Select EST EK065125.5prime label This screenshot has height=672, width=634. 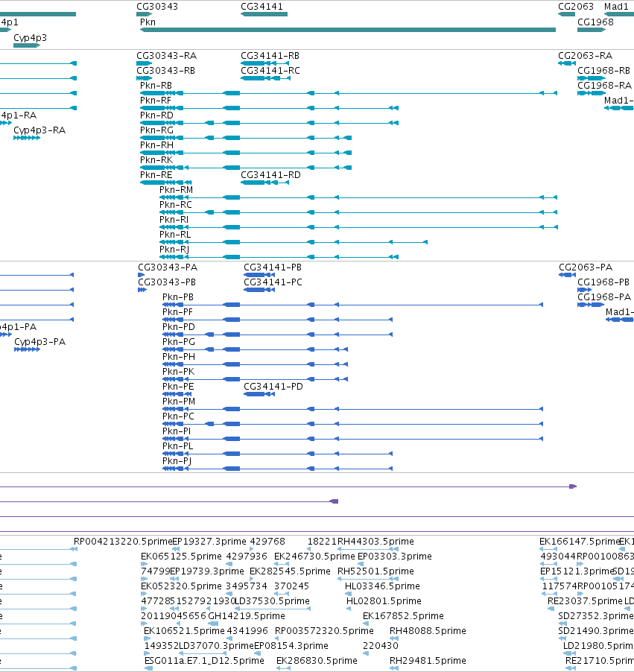click(181, 557)
